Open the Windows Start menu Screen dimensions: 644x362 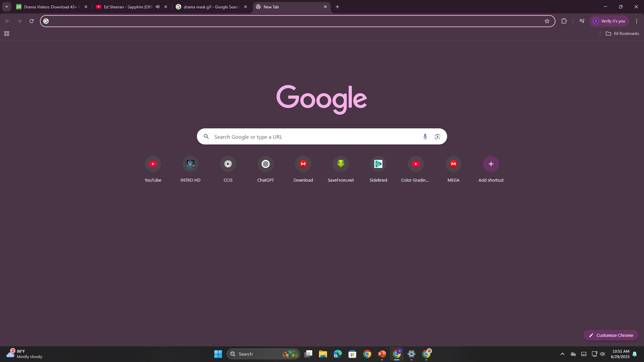218,354
